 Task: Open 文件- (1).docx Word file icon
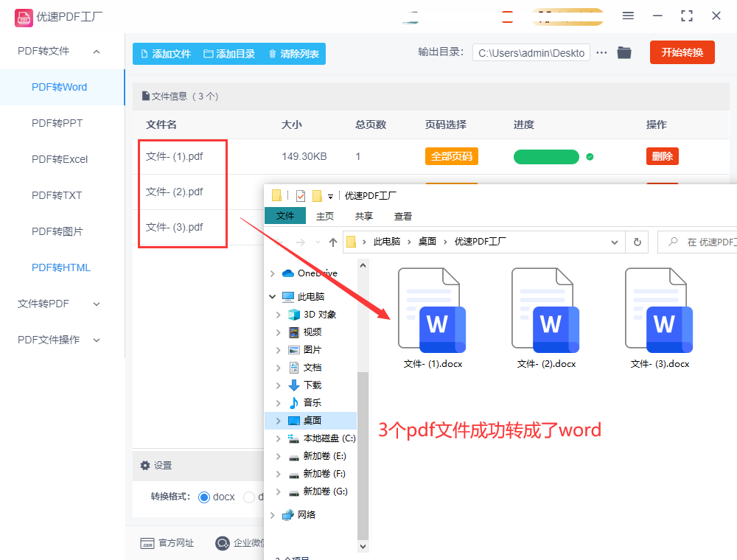point(432,310)
